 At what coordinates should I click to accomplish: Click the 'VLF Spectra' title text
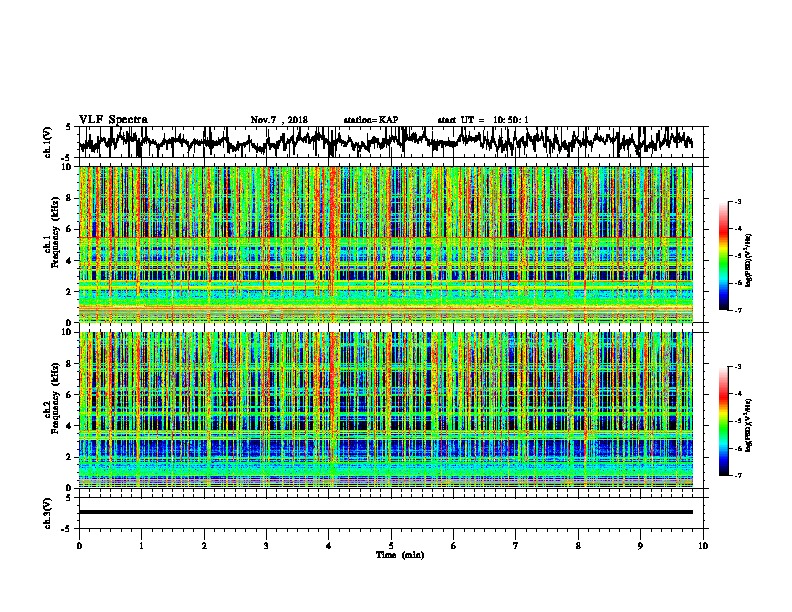[113, 120]
